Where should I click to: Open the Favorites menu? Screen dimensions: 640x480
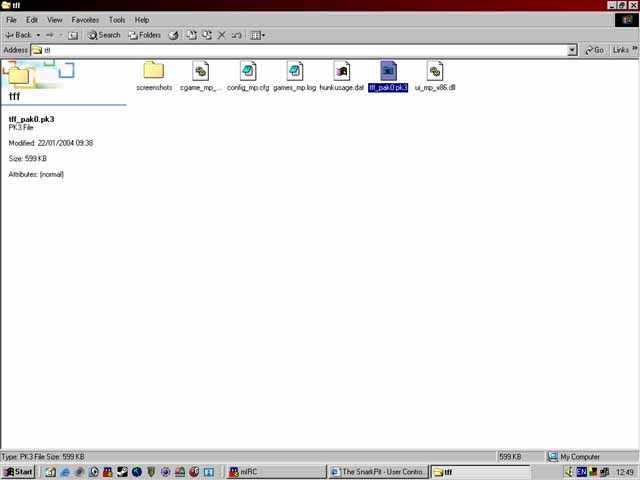point(85,20)
